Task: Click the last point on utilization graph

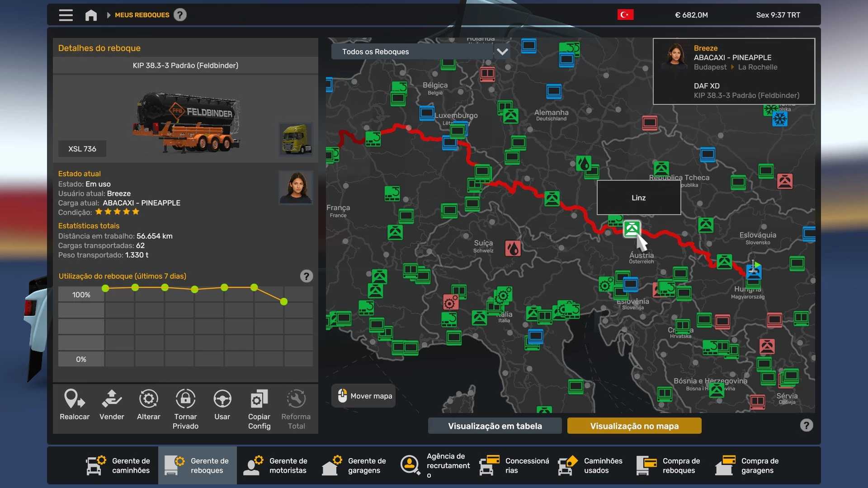Action: coord(284,301)
